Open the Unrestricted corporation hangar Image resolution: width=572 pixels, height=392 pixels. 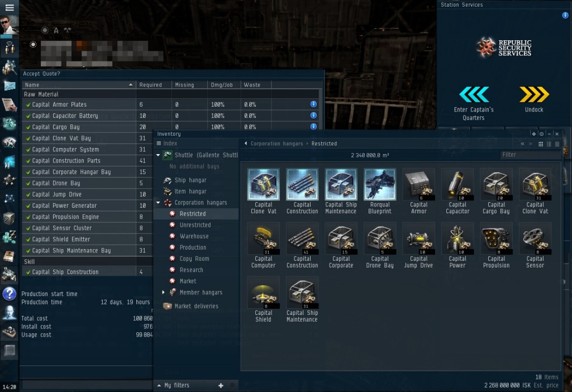pyautogui.click(x=195, y=225)
